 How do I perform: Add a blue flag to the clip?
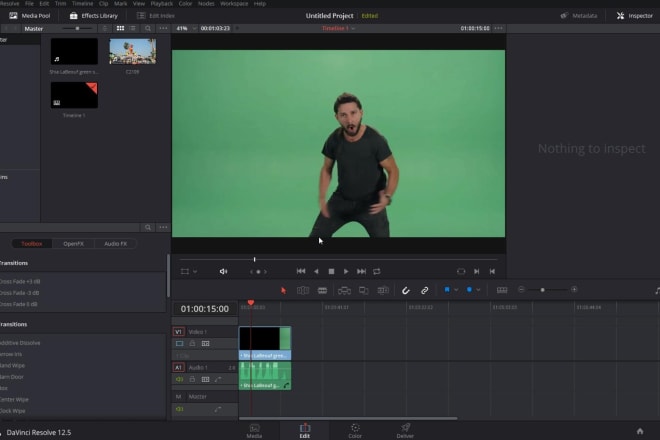[x=447, y=290]
